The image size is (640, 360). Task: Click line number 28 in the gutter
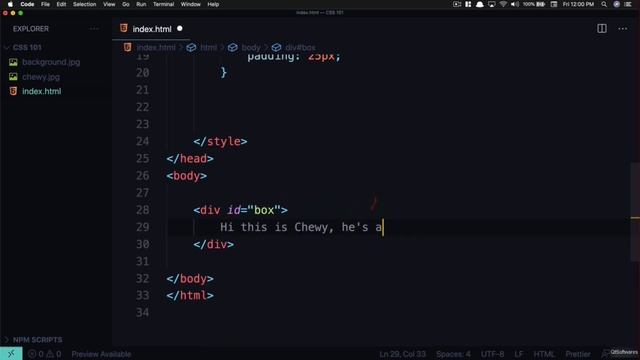[142, 210]
